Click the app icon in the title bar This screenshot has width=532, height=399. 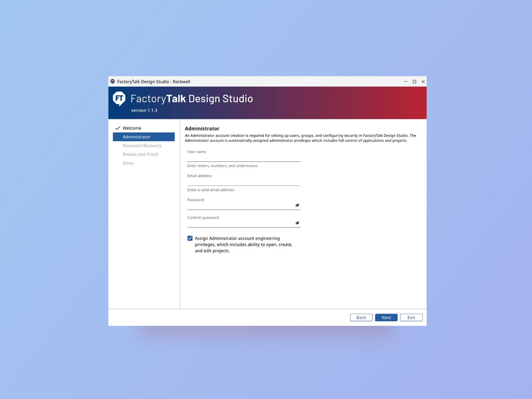(x=113, y=81)
